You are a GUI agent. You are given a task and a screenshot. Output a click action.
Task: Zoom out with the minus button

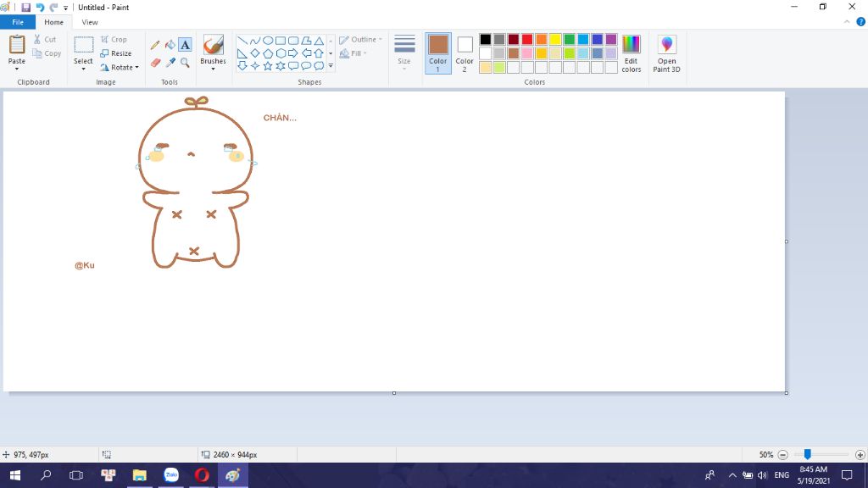point(782,455)
